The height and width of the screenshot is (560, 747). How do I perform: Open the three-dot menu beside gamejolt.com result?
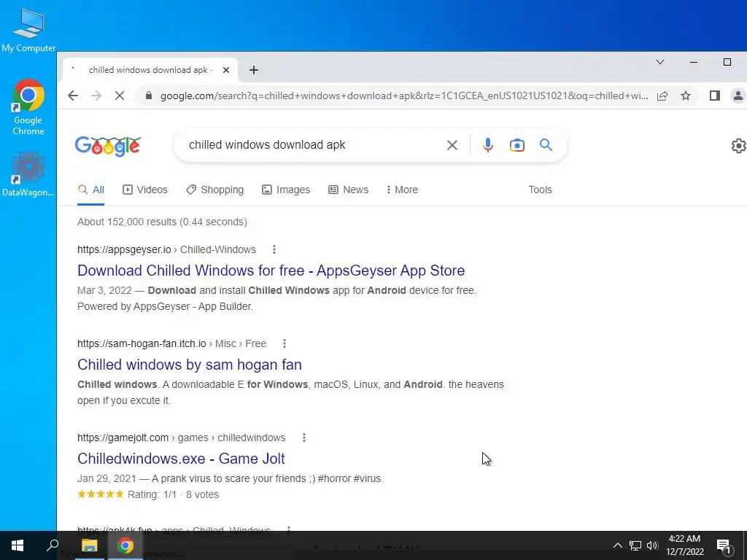pos(304,437)
